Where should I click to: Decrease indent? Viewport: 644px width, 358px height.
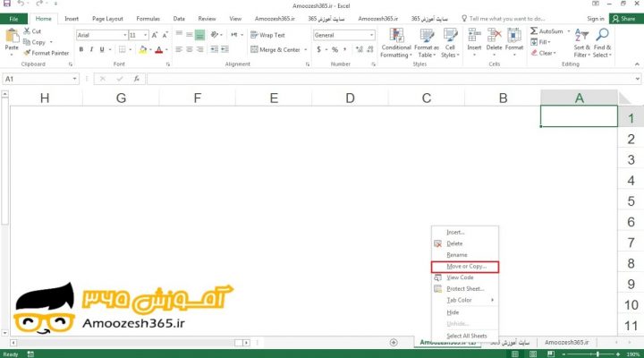pyautogui.click(x=215, y=50)
